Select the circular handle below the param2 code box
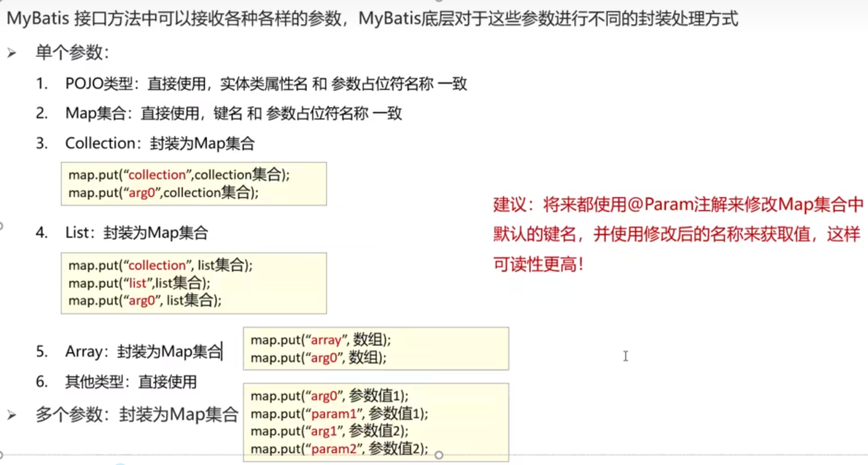Screen dimensions: 868x465 click(x=439, y=455)
